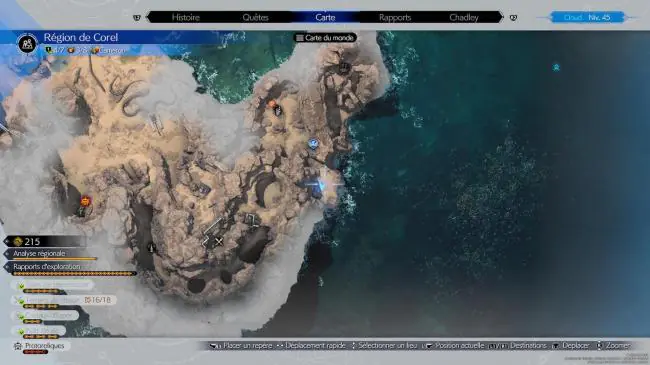Click the orange marker near northern cliffs
650x365 pixels.
coord(272,104)
